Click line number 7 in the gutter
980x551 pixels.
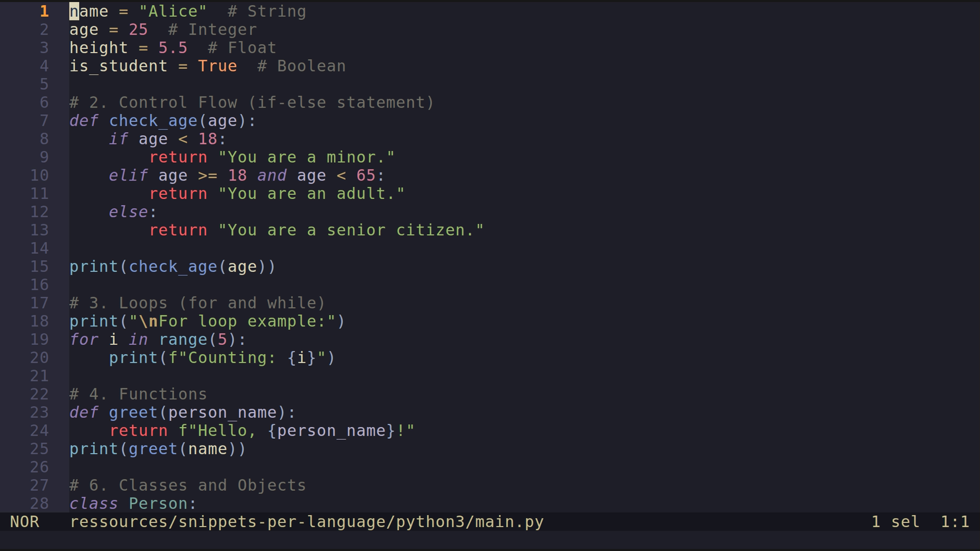[44, 121]
